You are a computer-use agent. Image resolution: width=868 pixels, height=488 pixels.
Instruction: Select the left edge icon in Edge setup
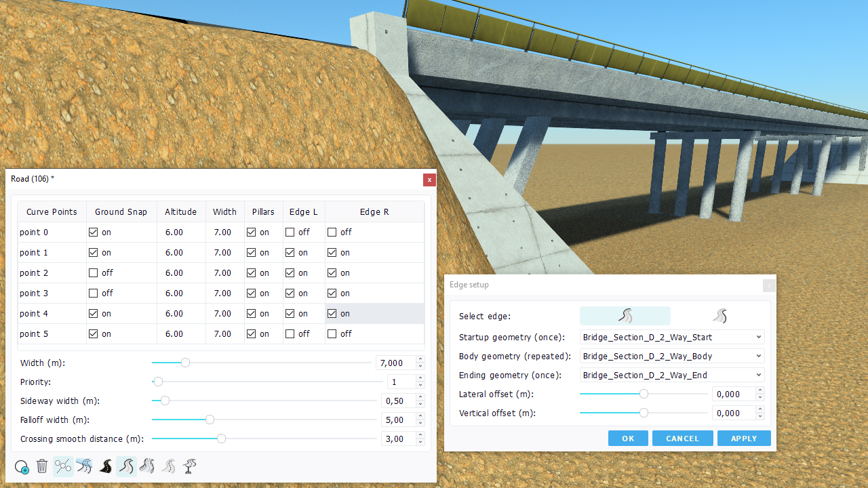(x=625, y=316)
